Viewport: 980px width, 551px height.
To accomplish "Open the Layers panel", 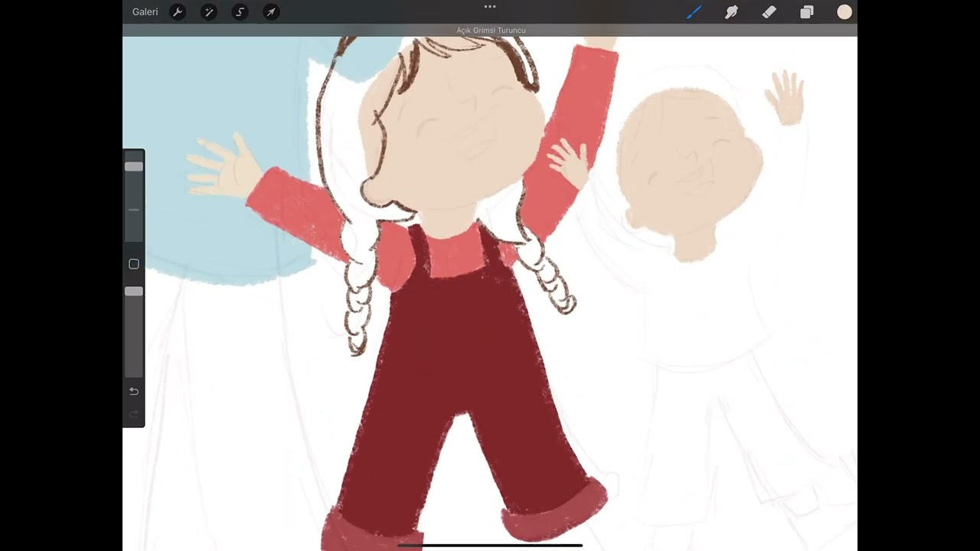I will (807, 11).
